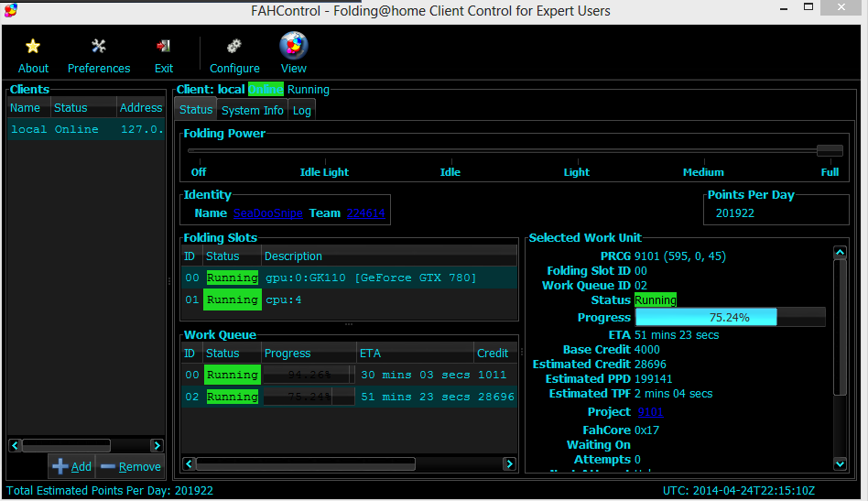Launch the View protein viewer icon
The width and height of the screenshot is (868, 501).
click(293, 46)
